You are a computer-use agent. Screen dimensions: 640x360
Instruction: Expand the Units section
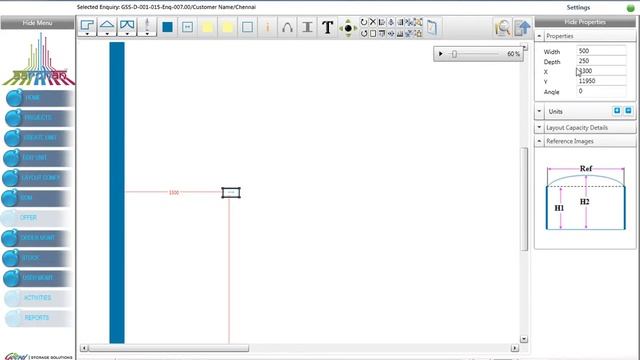coord(539,111)
